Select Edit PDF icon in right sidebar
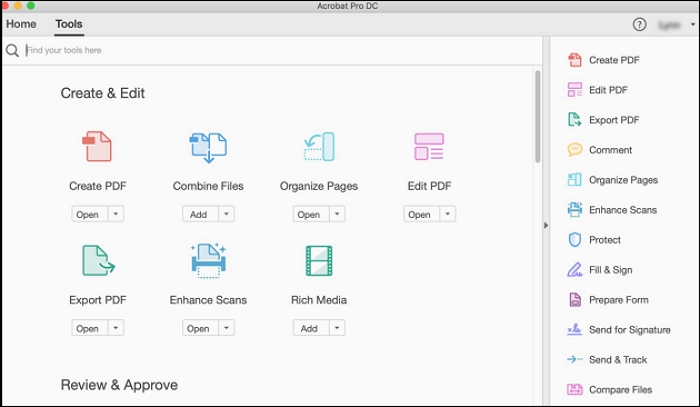Image resolution: width=700 pixels, height=407 pixels. click(575, 90)
